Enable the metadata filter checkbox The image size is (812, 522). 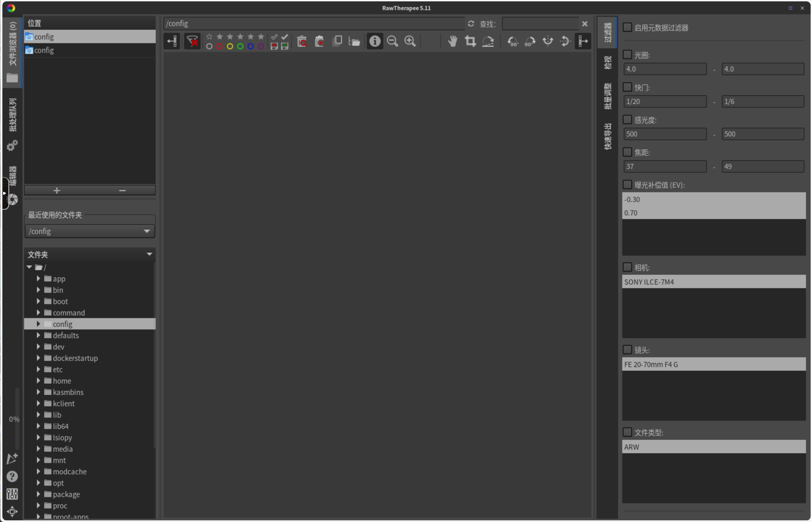pyautogui.click(x=627, y=28)
